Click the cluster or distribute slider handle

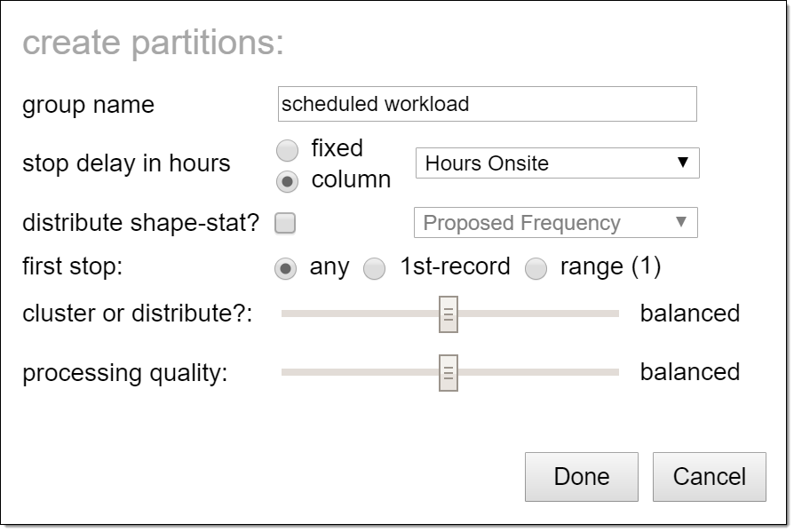click(x=449, y=314)
